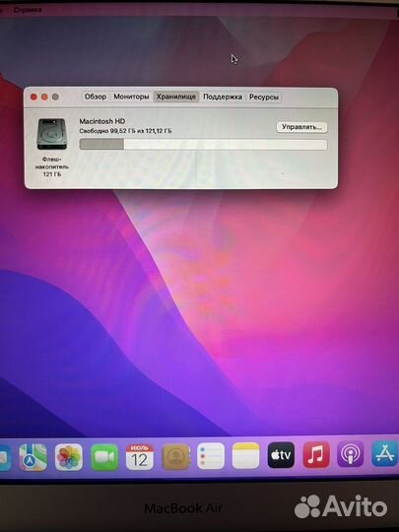Image resolution: width=399 pixels, height=532 pixels.
Task: Click the storage usage bar
Action: tap(203, 144)
